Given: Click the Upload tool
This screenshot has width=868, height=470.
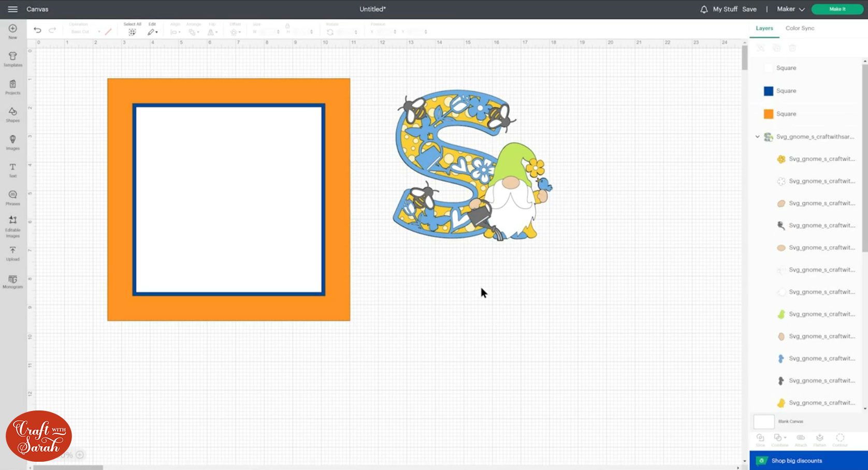Looking at the screenshot, I should click(x=13, y=254).
